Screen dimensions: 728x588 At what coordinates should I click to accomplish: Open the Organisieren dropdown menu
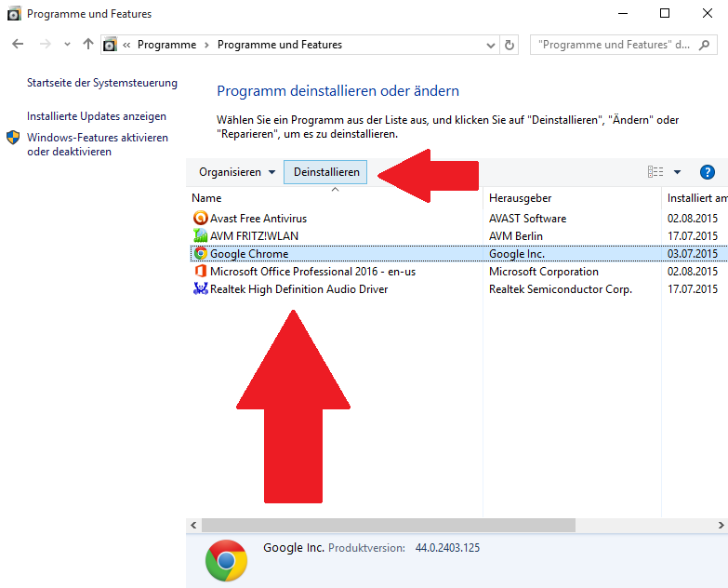[x=237, y=172]
